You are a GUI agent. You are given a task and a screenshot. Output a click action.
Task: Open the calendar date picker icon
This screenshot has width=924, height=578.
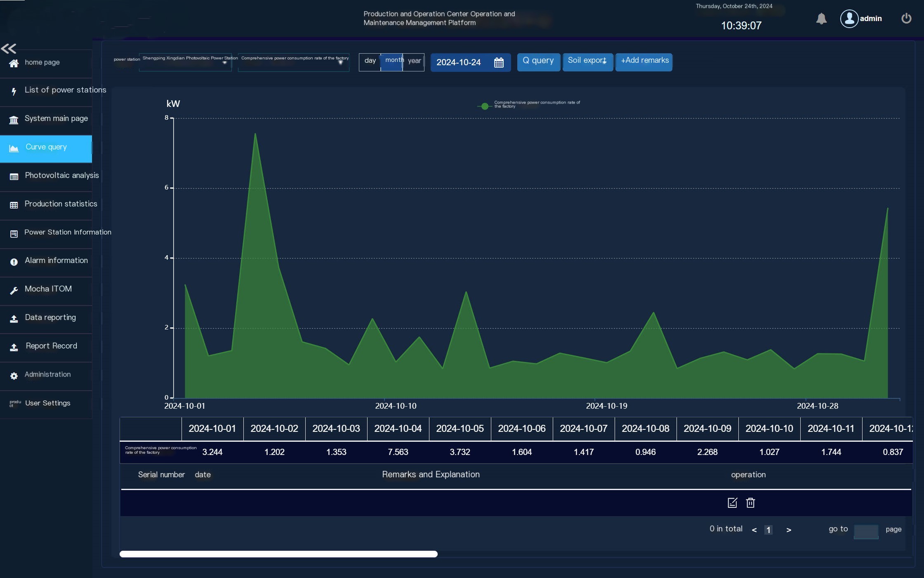coord(499,62)
